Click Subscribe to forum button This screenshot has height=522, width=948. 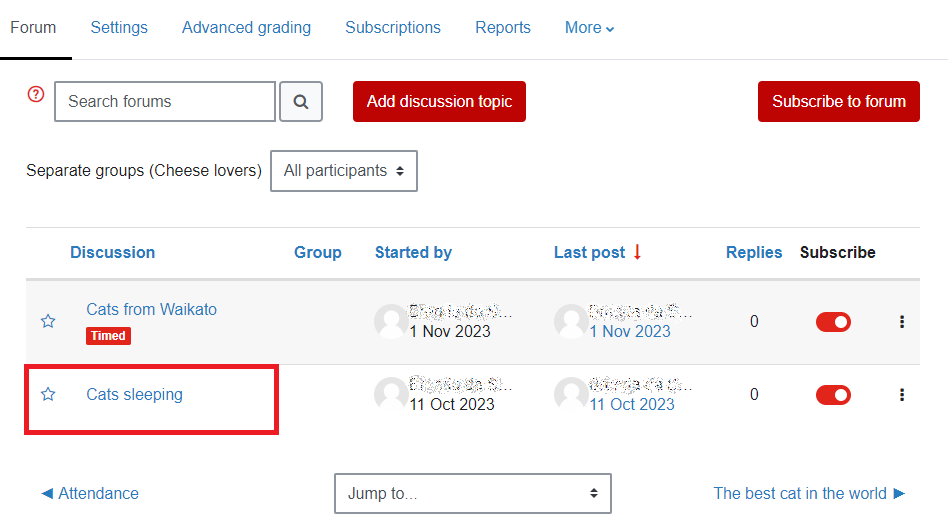click(838, 102)
